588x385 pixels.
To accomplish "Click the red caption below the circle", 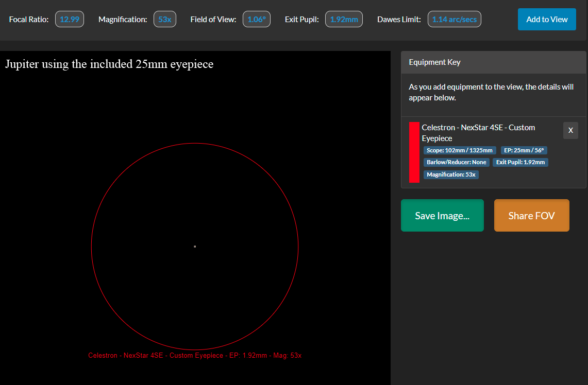I will click(195, 356).
